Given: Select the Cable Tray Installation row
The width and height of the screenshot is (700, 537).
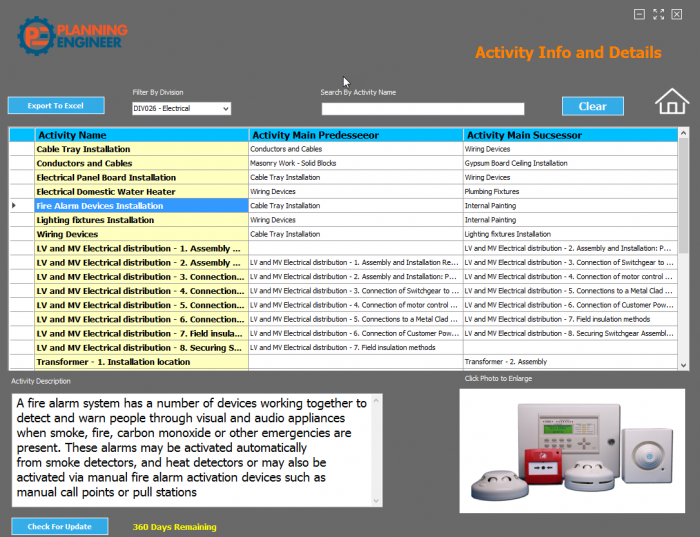Looking at the screenshot, I should 343,149.
